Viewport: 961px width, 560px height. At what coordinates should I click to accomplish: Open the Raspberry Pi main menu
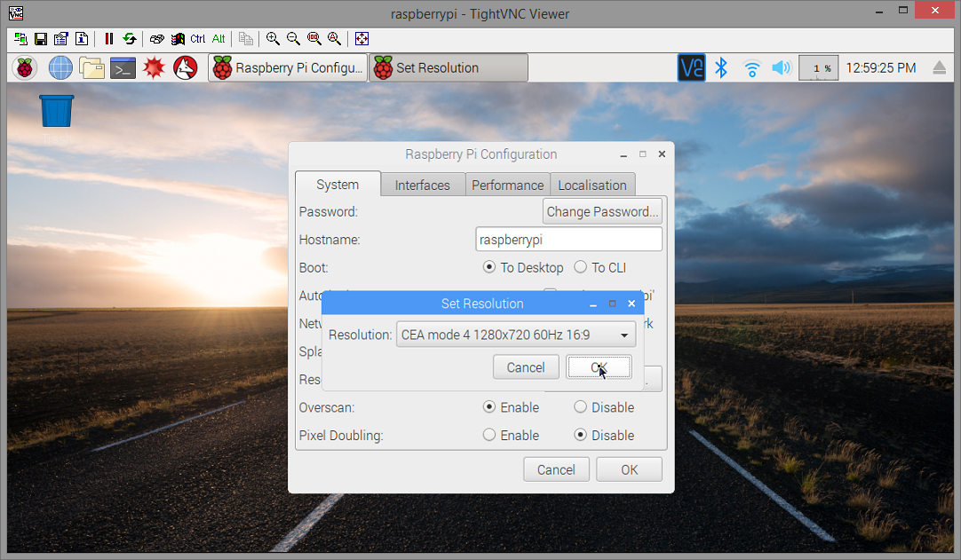(25, 68)
